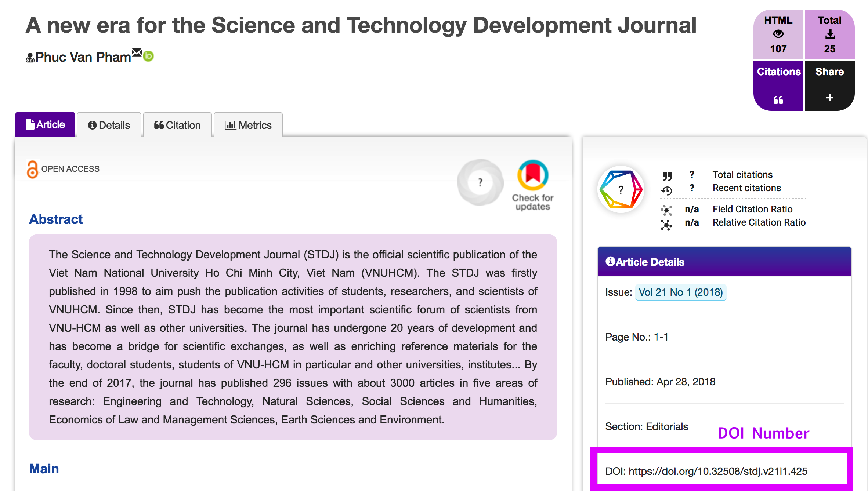The height and width of the screenshot is (491, 868).
Task: Click the Check for updates Crossmark icon
Action: point(533,176)
